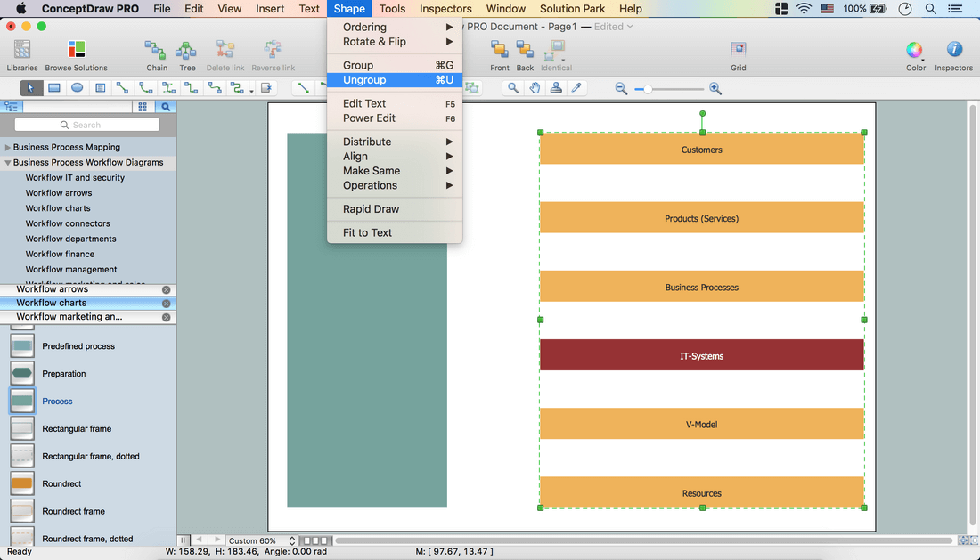Choose Fit to Text menu item
This screenshot has height=560, width=980.
pos(395,233)
